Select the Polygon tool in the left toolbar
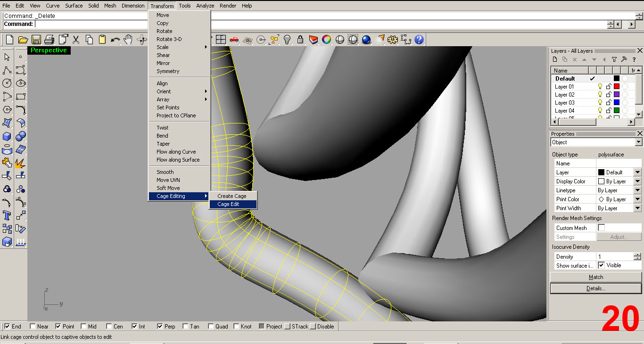644x344 pixels. 7,110
